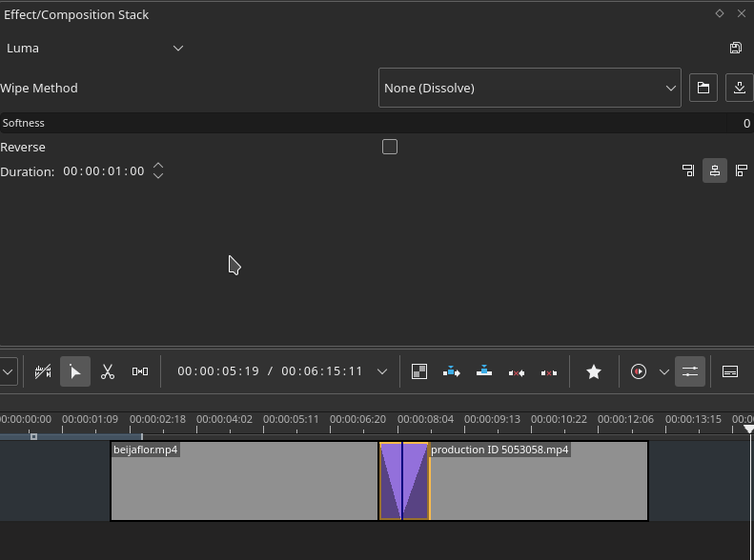Open the luma file folder browser

pos(703,88)
